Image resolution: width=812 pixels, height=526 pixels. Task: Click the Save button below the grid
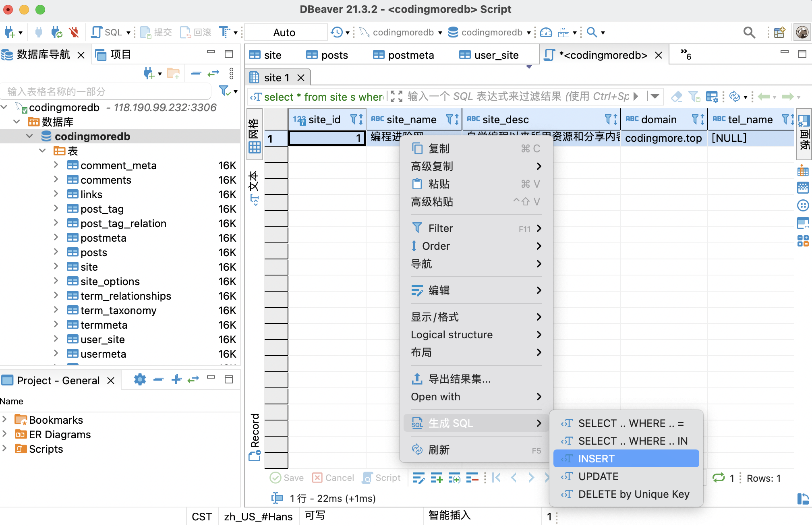[286, 478]
